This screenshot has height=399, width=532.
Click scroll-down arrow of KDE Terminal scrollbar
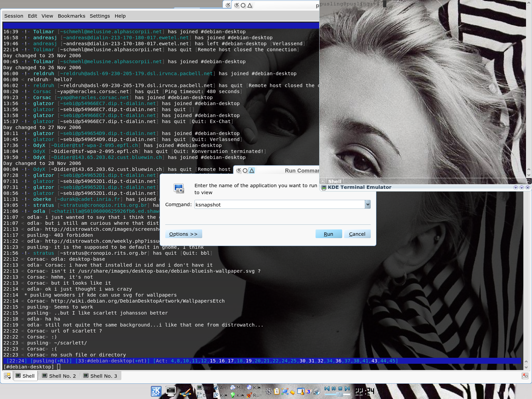coord(529,175)
